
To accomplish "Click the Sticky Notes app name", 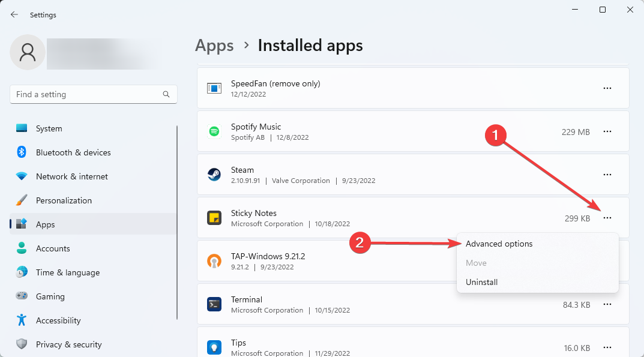I will tap(253, 213).
